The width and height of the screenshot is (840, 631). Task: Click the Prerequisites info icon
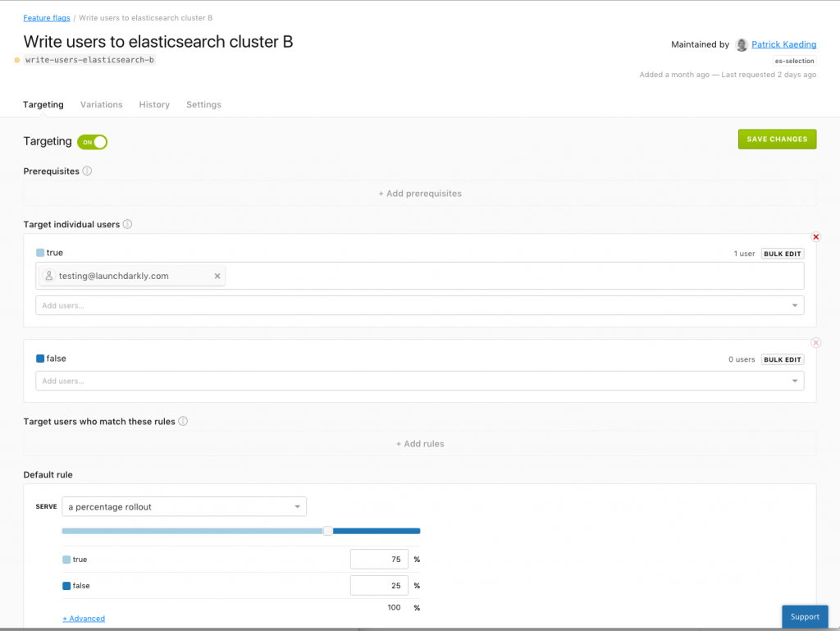(87, 171)
